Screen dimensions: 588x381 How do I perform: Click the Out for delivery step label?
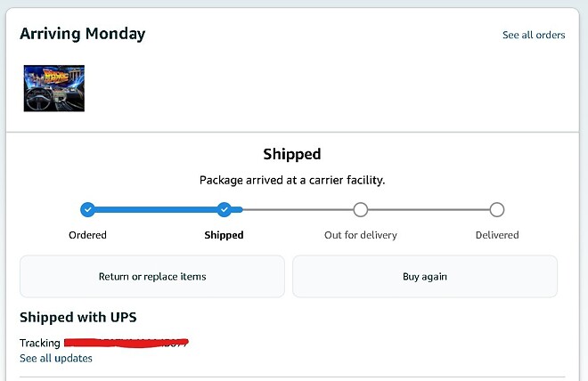[x=360, y=235]
